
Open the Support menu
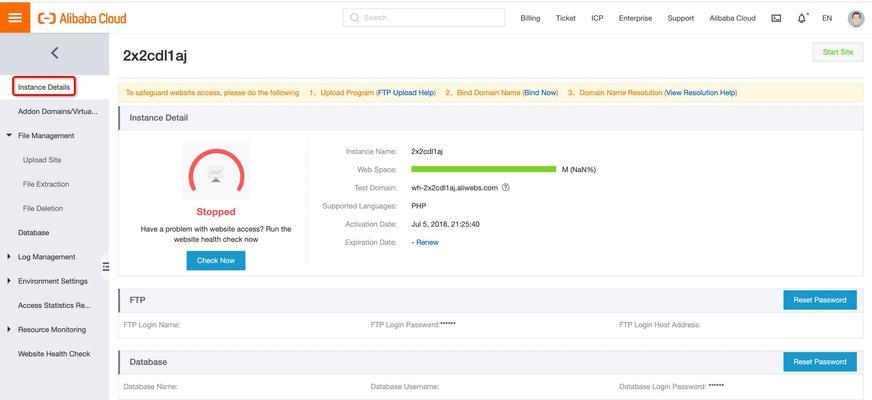point(681,18)
